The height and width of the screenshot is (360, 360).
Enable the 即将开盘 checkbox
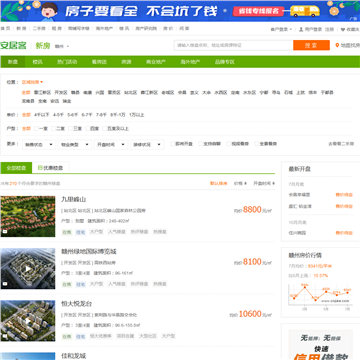tap(172, 144)
